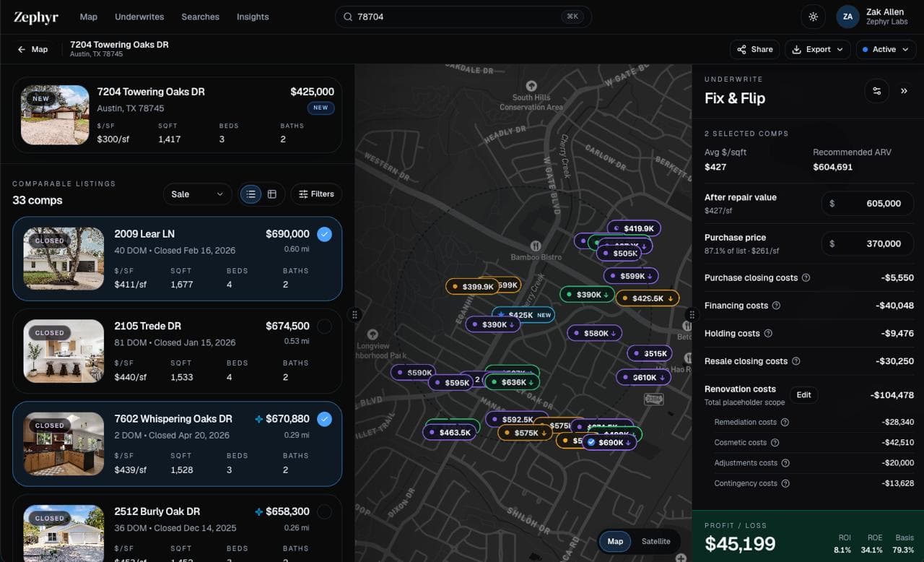Uncheck the 7602 Whispering Oaks DR comp

pyautogui.click(x=325, y=419)
